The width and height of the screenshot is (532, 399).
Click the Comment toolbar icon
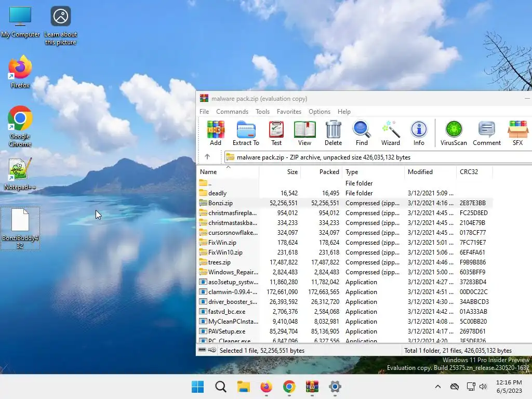tap(486, 133)
